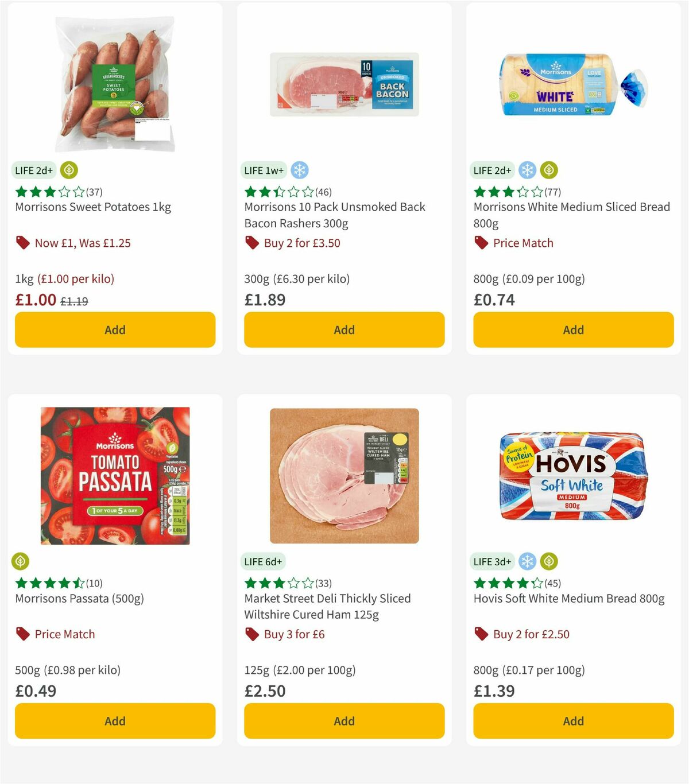Click the Buy 2 for £2.50 offer link
689x784 pixels.
click(x=530, y=634)
